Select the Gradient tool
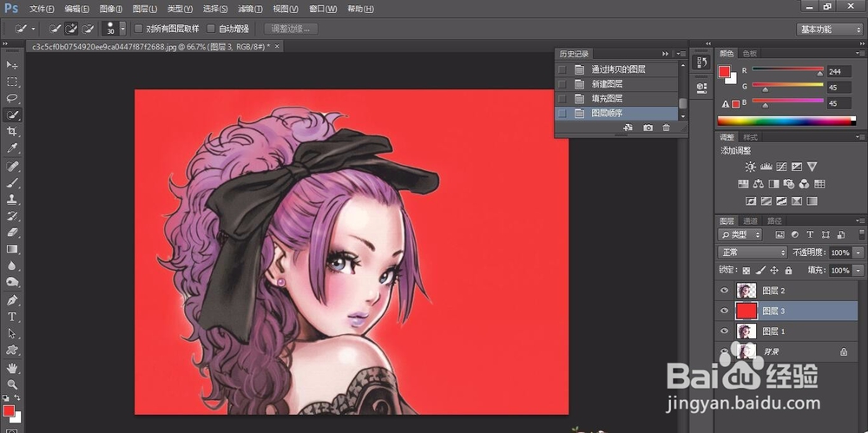The image size is (868, 433). tap(11, 249)
